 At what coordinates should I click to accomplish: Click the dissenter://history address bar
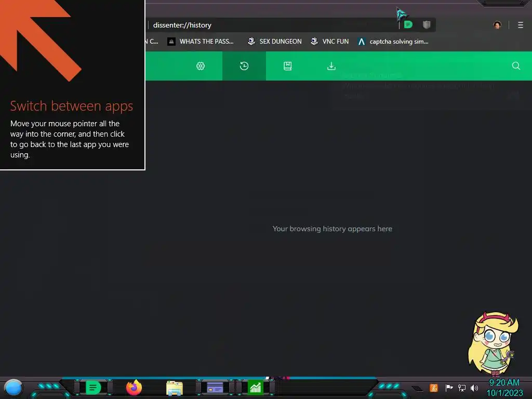(271, 25)
